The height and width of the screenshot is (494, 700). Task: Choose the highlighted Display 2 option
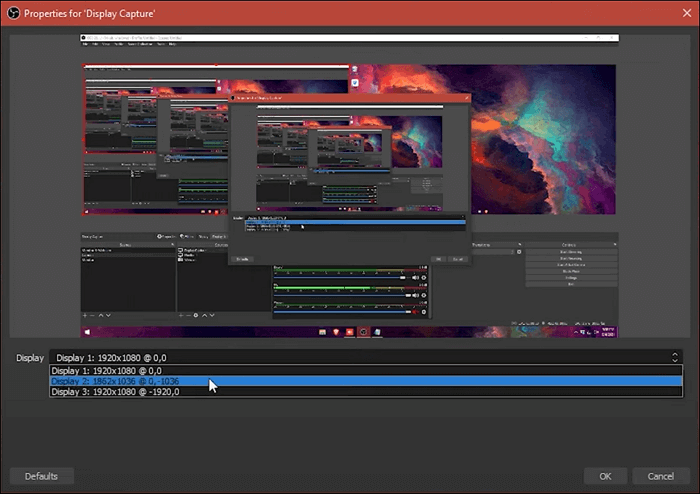tap(117, 381)
